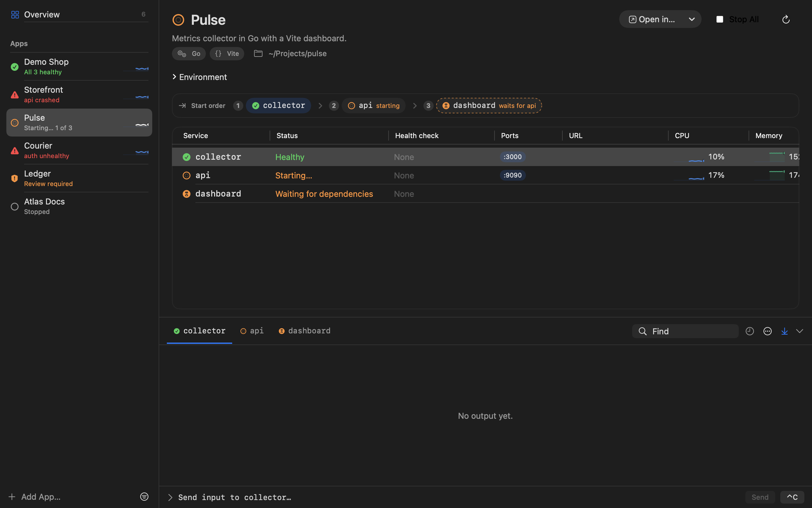Click Atlas Docs stopped circle icon
This screenshot has height=508, width=812.
[14, 206]
